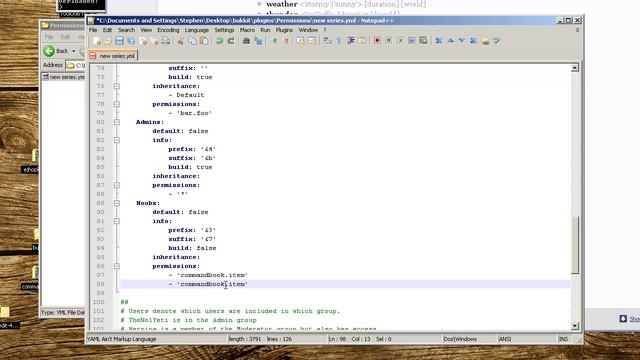Collapse the Admins block fold marker

pos(117,122)
